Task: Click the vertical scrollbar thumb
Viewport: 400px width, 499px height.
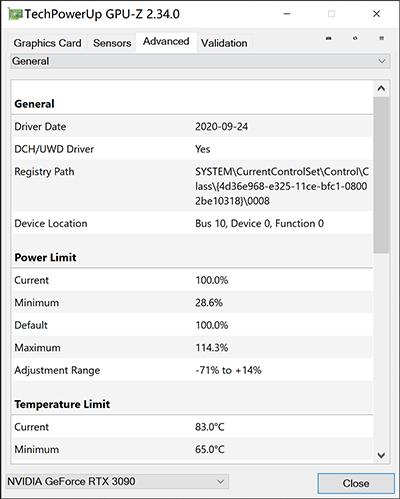Action: (x=381, y=175)
